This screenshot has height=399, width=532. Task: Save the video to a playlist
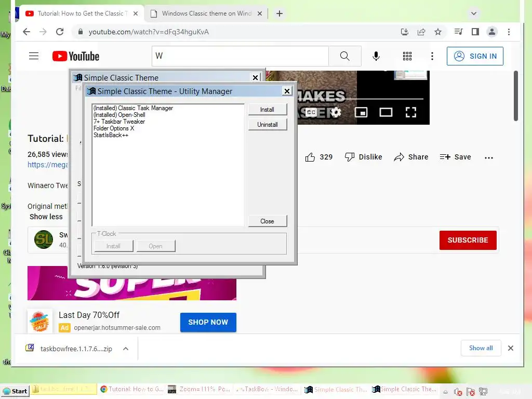[455, 157]
